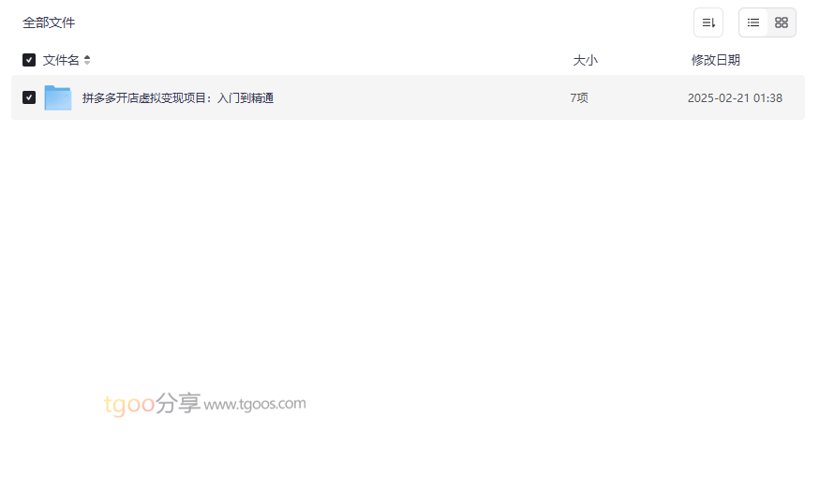
Task: Click the blue folder icon
Action: (x=58, y=97)
